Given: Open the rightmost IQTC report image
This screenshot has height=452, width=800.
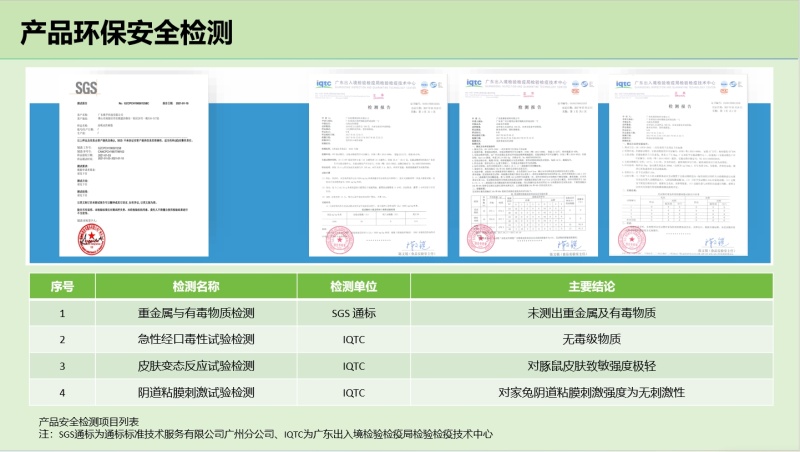Looking at the screenshot, I should (678, 165).
